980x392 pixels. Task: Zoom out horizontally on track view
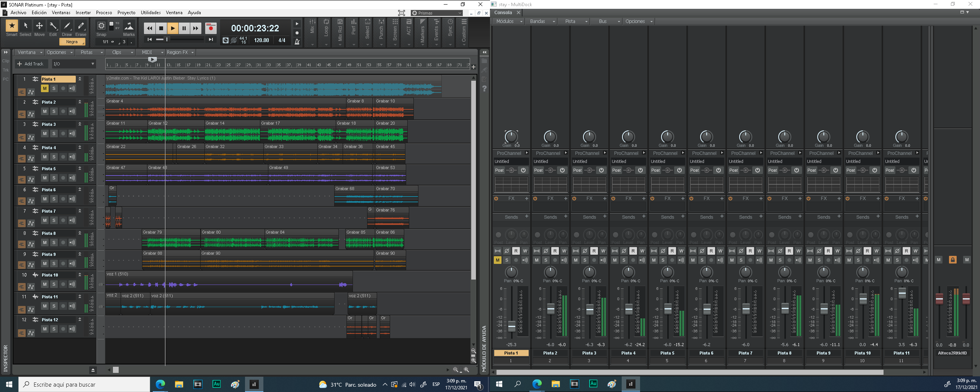click(x=456, y=370)
